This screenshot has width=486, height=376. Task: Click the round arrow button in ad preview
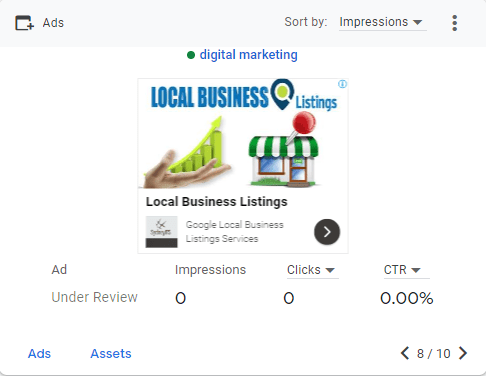[327, 232]
